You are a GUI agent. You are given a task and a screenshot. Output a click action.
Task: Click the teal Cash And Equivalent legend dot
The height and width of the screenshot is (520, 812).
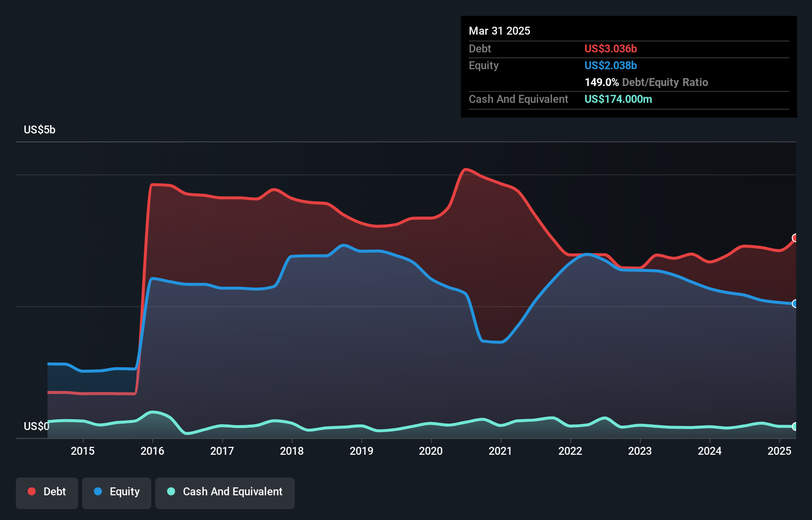click(x=171, y=491)
